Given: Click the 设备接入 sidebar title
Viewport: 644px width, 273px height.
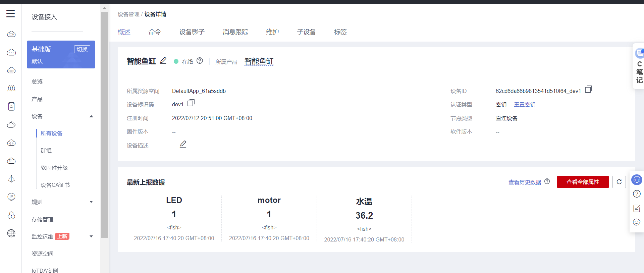Looking at the screenshot, I should point(44,17).
